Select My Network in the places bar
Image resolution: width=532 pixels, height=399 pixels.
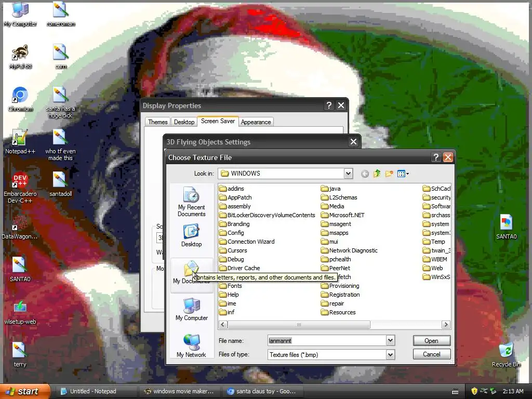coord(191,345)
